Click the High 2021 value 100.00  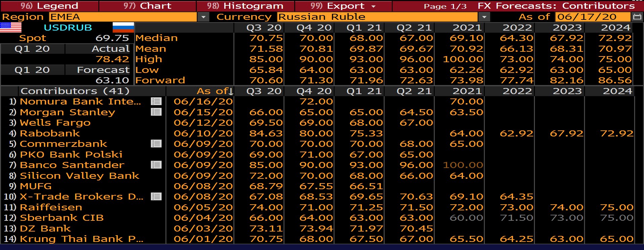(x=463, y=59)
